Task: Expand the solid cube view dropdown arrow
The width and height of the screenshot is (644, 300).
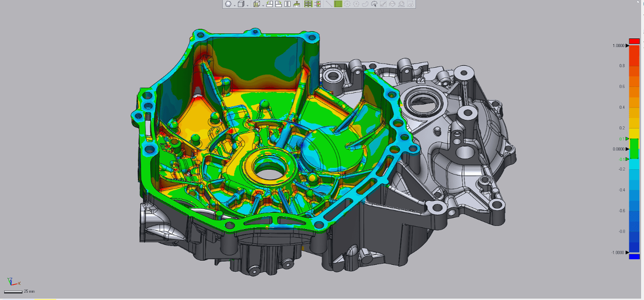Action: coord(247,5)
